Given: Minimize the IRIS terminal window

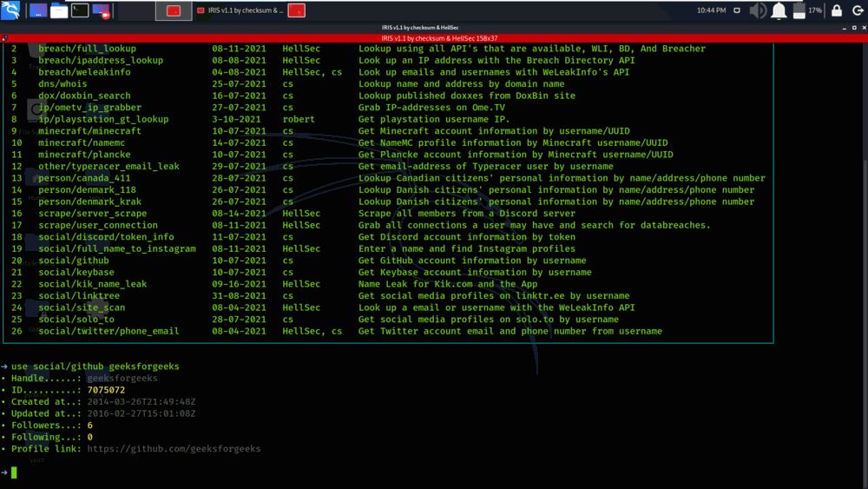Looking at the screenshot, I should click(845, 28).
